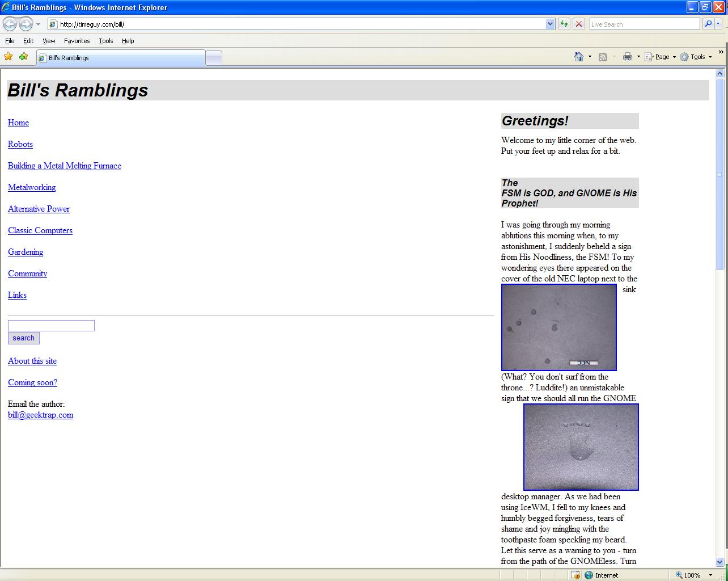
Task: Click the Back navigation arrow
Action: click(10, 24)
